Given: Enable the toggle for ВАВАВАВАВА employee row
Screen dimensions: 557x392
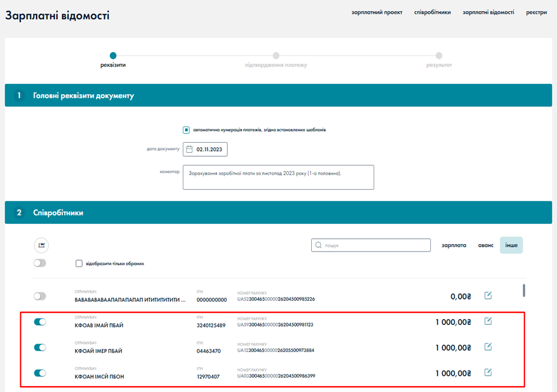Looking at the screenshot, I should 40,296.
